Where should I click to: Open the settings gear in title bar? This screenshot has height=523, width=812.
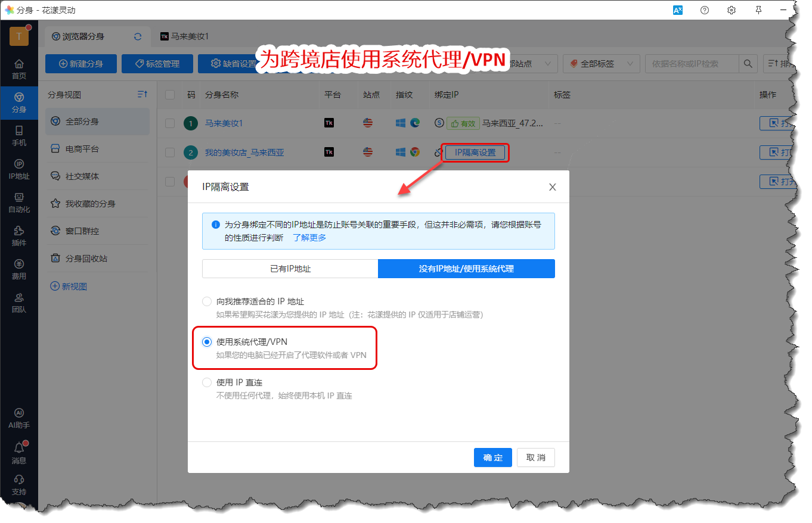click(732, 10)
